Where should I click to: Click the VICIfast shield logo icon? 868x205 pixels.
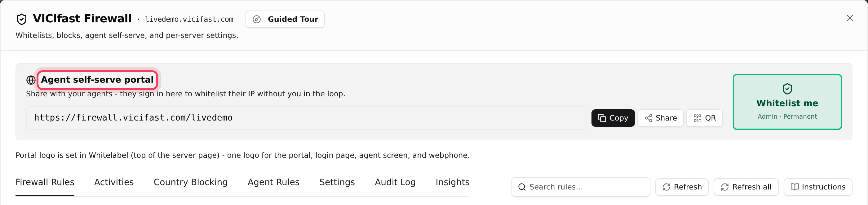click(x=22, y=19)
